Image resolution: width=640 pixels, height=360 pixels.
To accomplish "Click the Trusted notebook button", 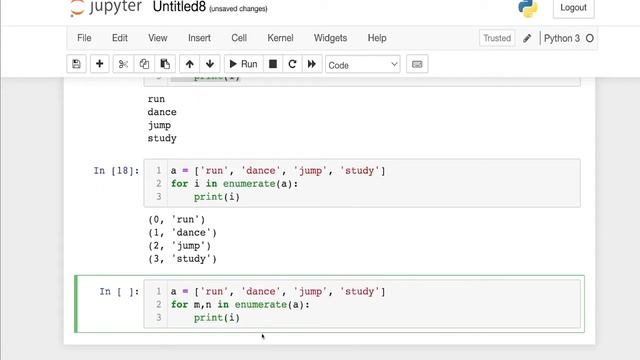I will [497, 38].
